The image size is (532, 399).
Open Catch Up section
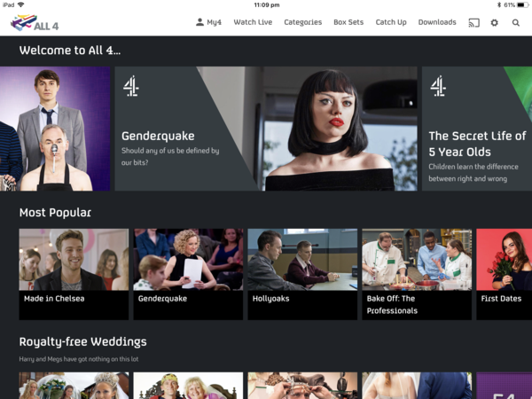[x=391, y=22]
